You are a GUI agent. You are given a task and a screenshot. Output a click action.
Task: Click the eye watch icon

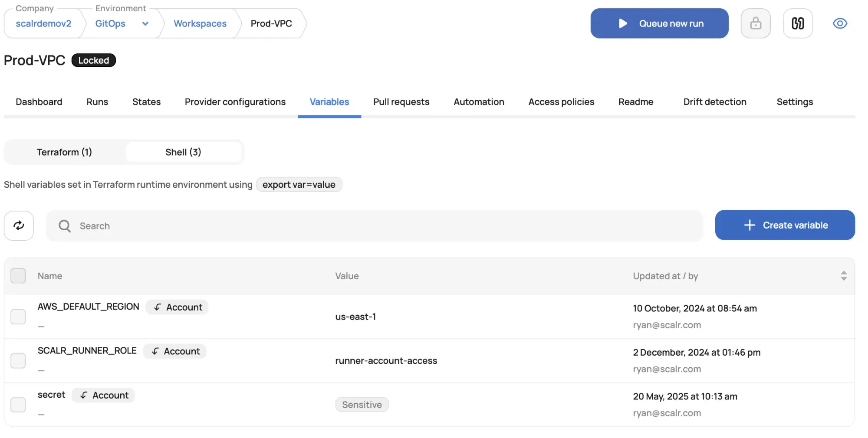pos(840,23)
